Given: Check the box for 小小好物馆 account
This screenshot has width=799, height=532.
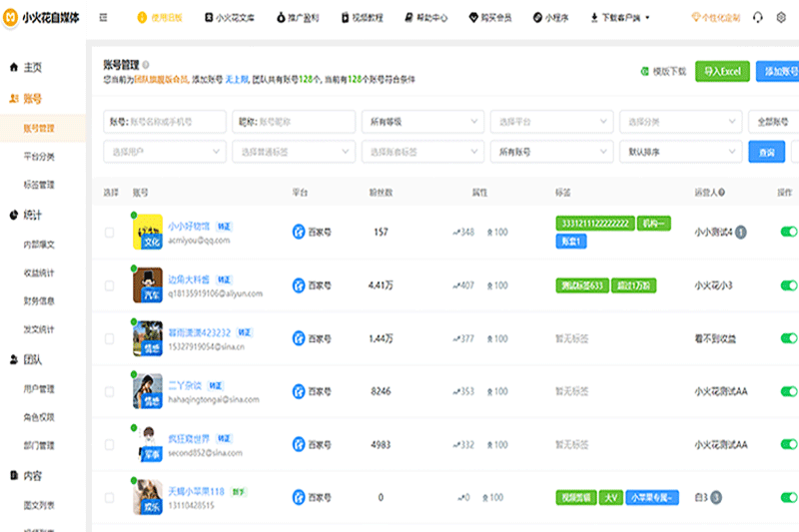Looking at the screenshot, I should [109, 233].
